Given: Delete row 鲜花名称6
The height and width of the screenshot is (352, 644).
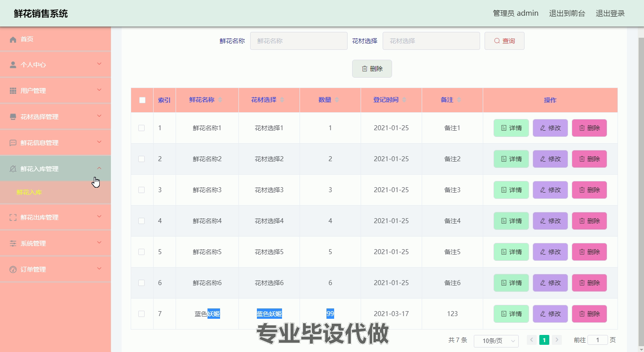Looking at the screenshot, I should tap(589, 283).
